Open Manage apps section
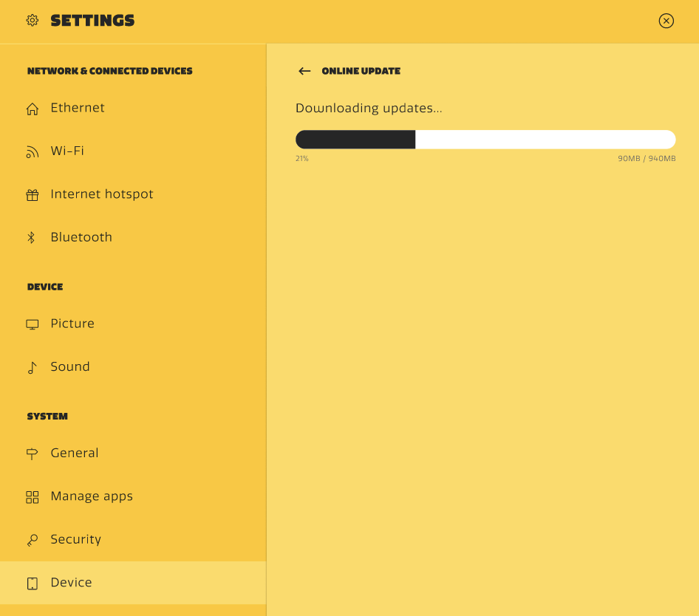The image size is (699, 616). click(133, 496)
